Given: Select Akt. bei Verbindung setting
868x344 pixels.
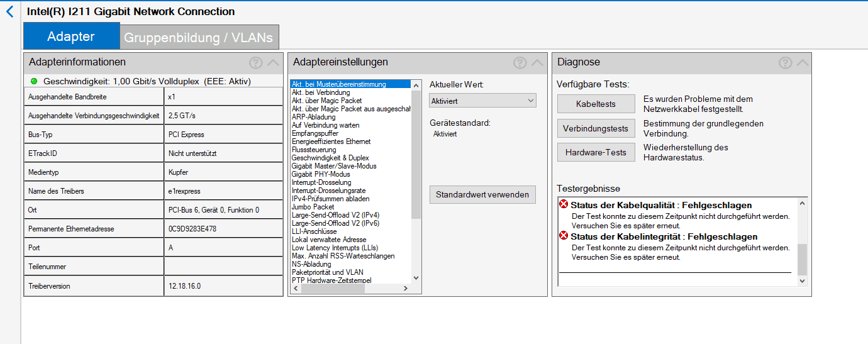Looking at the screenshot, I should (x=350, y=92).
